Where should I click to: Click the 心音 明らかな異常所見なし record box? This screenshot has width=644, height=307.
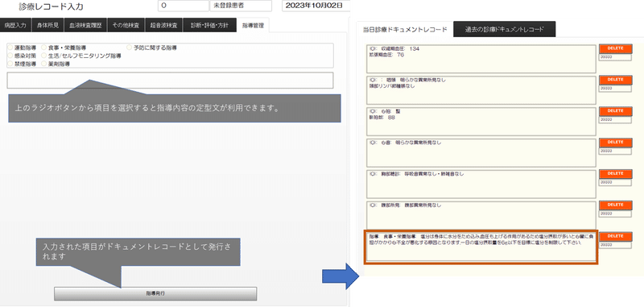[481, 152]
